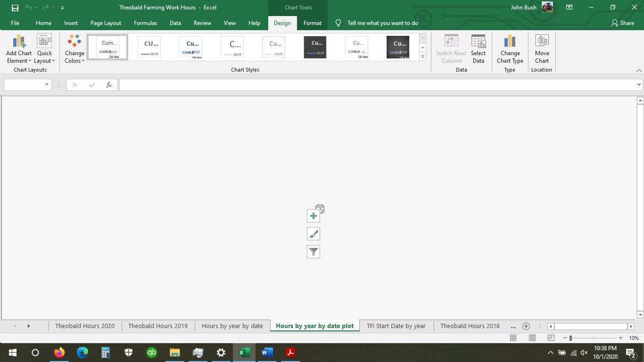Viewport: 644px width, 362px height.
Task: Open the Theobald Hours 2019 sheet tab
Action: pyautogui.click(x=158, y=326)
